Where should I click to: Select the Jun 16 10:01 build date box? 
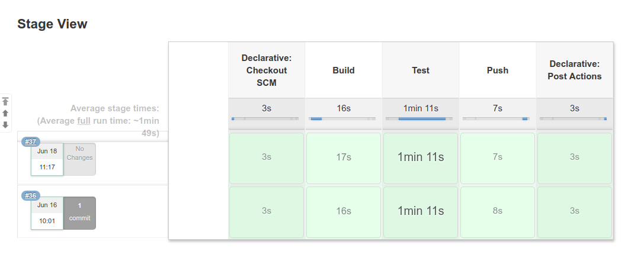click(x=47, y=213)
